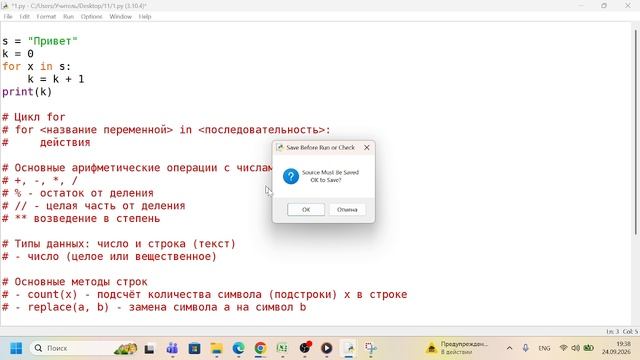Open the File menu
Image resolution: width=640 pixels, height=360 pixels.
tap(8, 17)
